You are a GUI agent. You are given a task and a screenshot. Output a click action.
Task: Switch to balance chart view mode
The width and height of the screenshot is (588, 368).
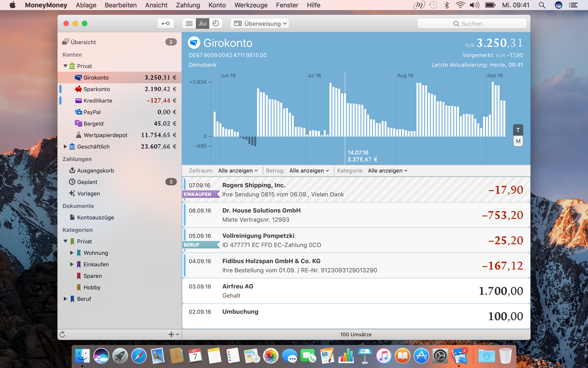(x=202, y=23)
